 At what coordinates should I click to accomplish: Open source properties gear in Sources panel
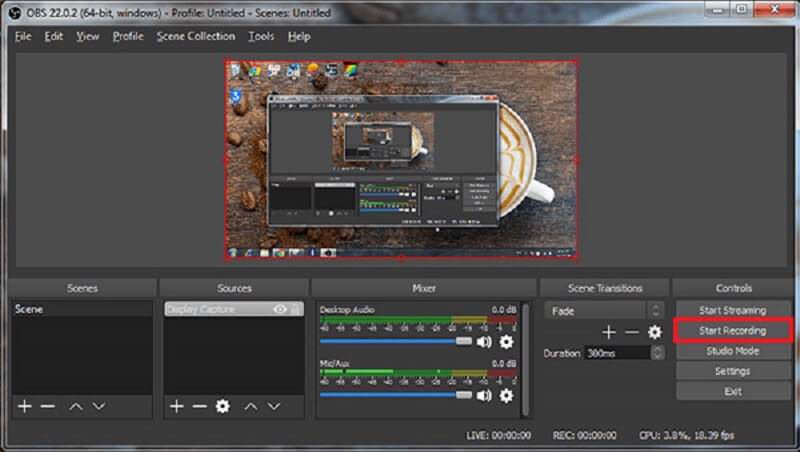pyautogui.click(x=222, y=406)
